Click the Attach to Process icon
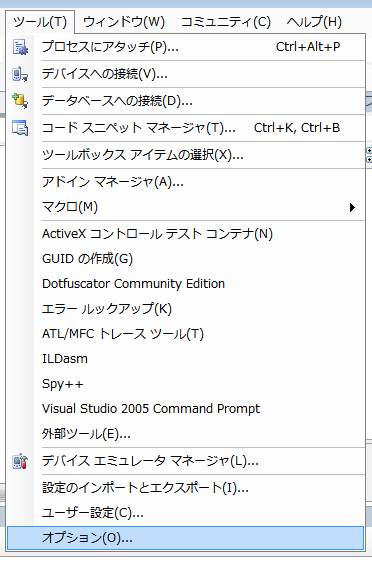Screen dimensions: 372x564 tap(20, 47)
